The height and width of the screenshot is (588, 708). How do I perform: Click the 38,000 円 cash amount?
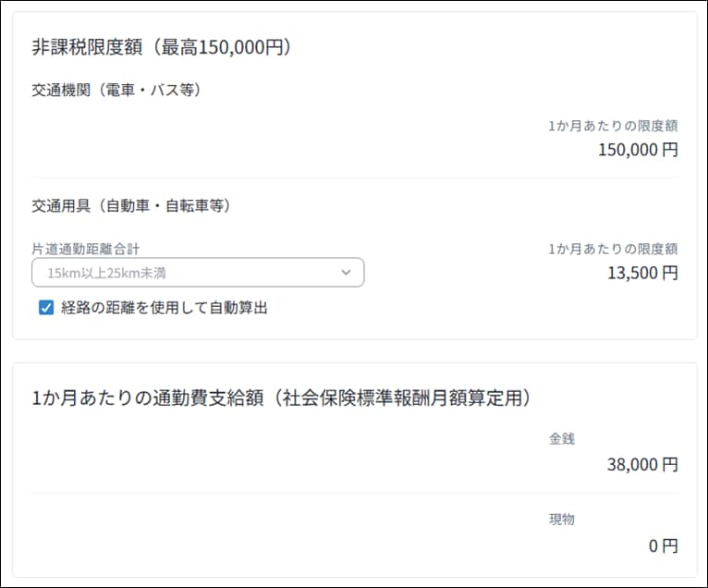coord(642,464)
